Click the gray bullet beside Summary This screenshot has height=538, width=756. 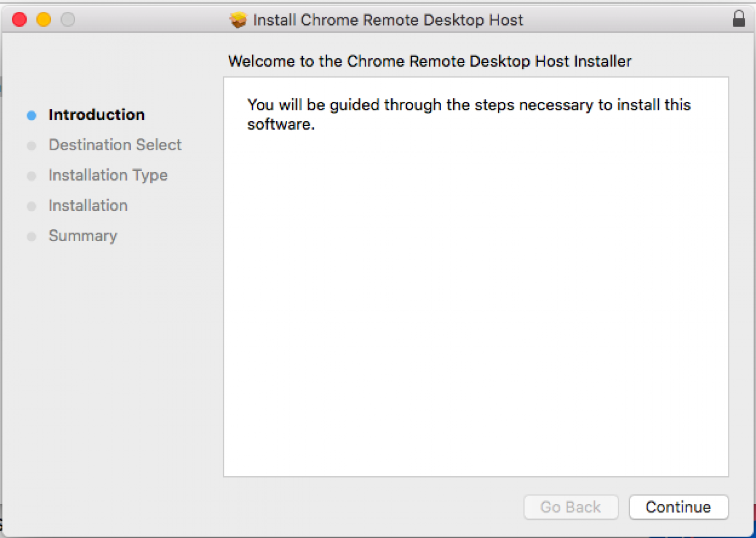tap(31, 237)
